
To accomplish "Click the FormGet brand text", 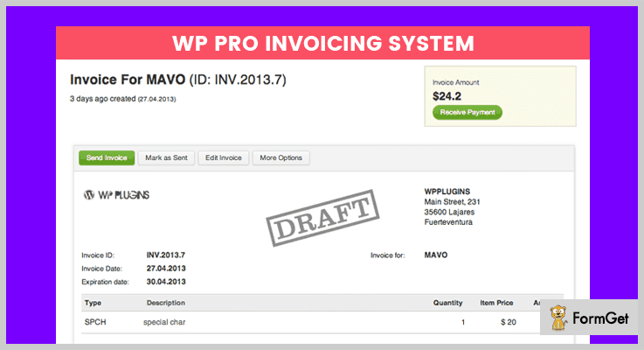I will point(600,318).
